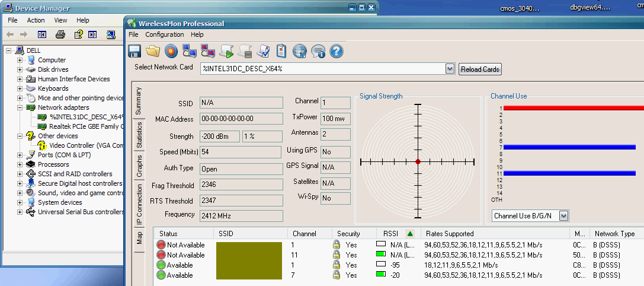This screenshot has height=286, width=644.
Task: Switch to the Graphs vertical tab
Action: 139,166
